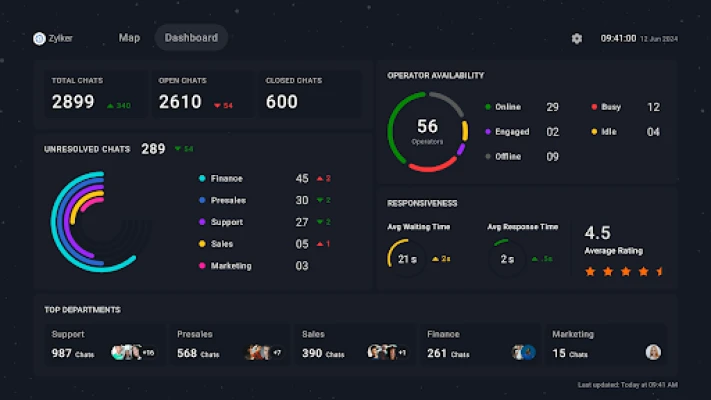Click the Total Chats card
This screenshot has height=400, width=711.
[91, 94]
